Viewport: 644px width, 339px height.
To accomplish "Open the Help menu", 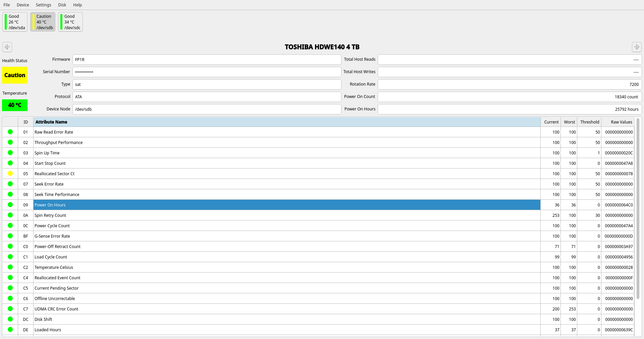I will tap(77, 5).
